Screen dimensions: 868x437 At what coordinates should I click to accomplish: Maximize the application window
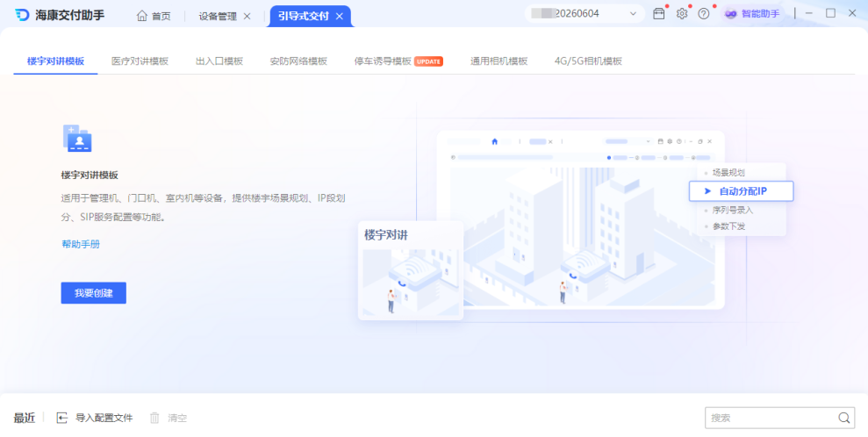click(x=830, y=13)
